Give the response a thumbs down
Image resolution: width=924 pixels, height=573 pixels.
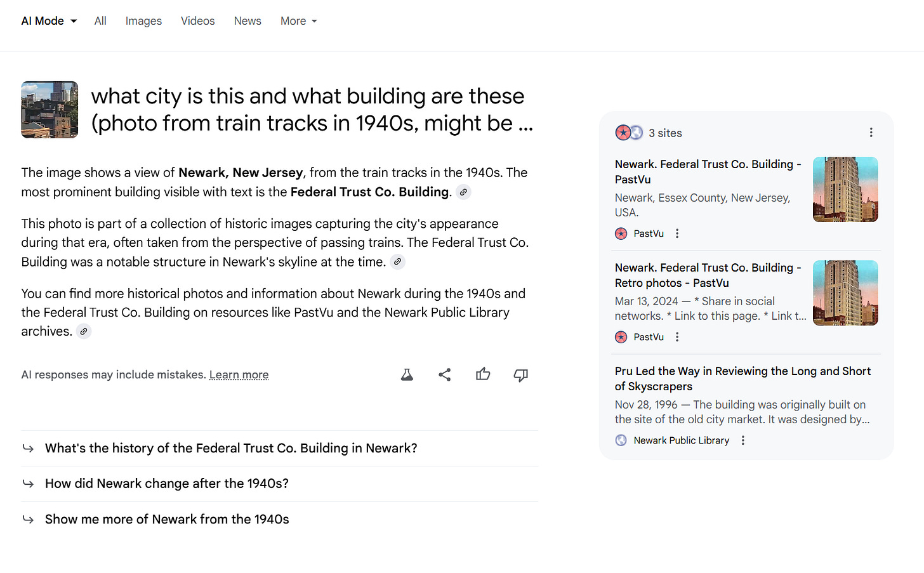coord(521,375)
